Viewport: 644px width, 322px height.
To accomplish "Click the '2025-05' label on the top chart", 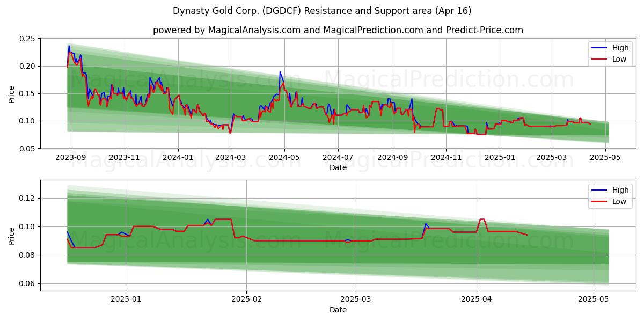I will [604, 158].
